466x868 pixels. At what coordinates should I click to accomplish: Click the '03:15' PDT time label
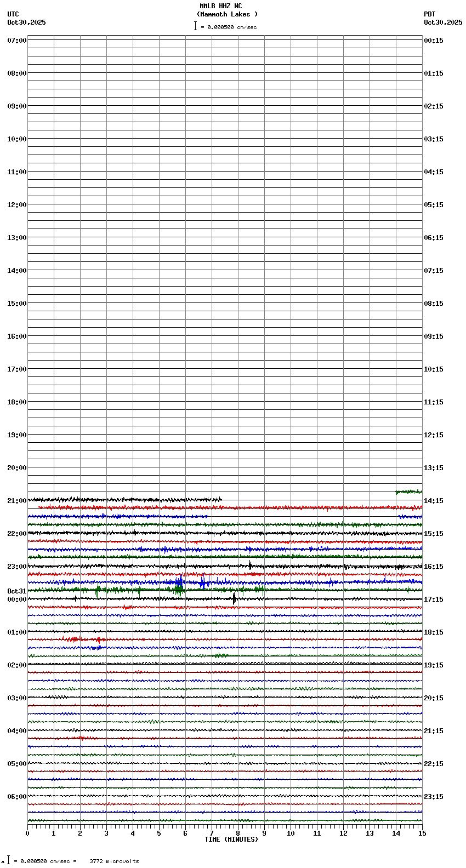tap(434, 139)
